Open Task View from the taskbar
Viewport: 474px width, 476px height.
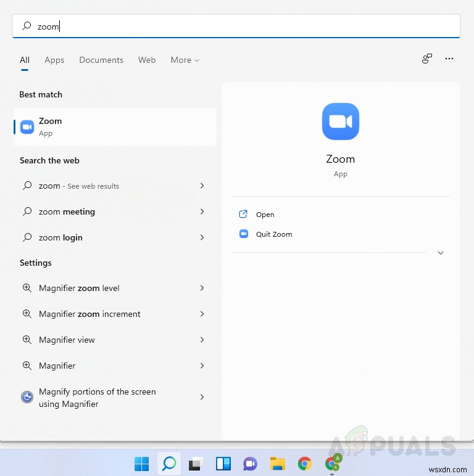pyautogui.click(x=196, y=464)
